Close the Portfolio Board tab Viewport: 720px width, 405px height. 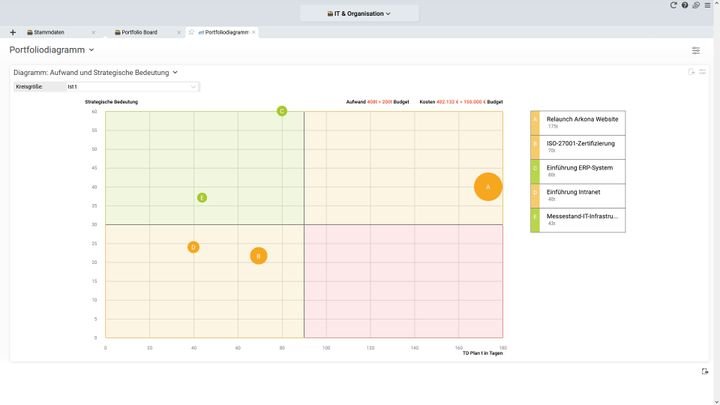click(179, 32)
